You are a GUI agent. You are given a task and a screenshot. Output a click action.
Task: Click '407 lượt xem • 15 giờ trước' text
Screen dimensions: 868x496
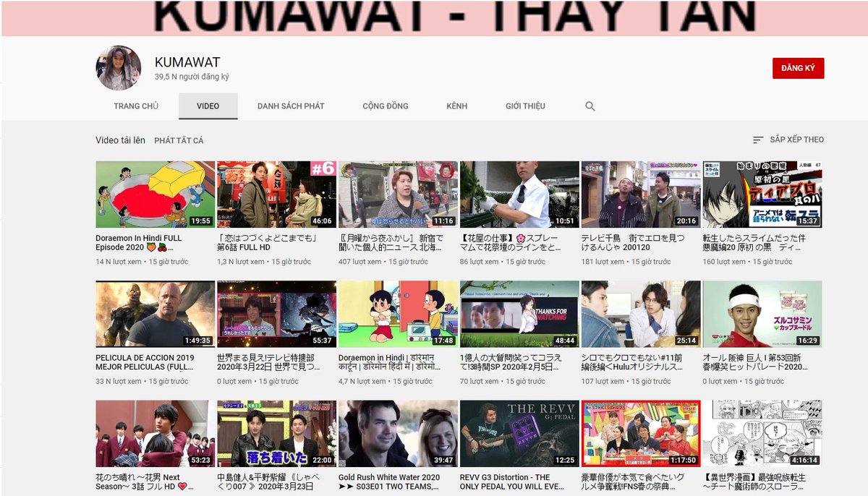pyautogui.click(x=383, y=262)
